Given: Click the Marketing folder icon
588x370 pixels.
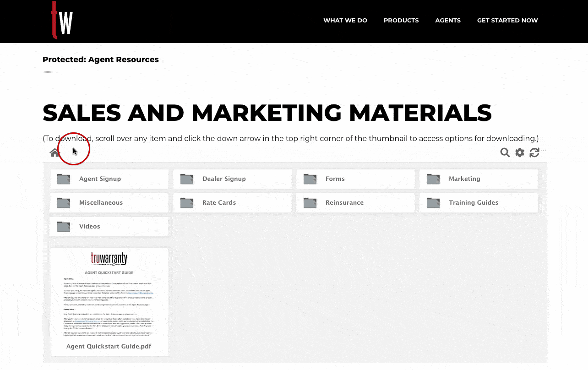Looking at the screenshot, I should [x=433, y=179].
